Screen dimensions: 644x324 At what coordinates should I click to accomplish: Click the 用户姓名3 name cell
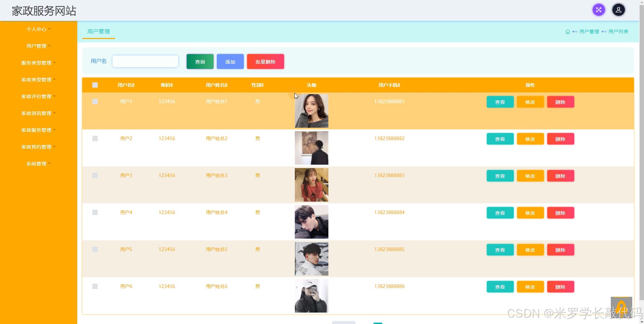[217, 175]
